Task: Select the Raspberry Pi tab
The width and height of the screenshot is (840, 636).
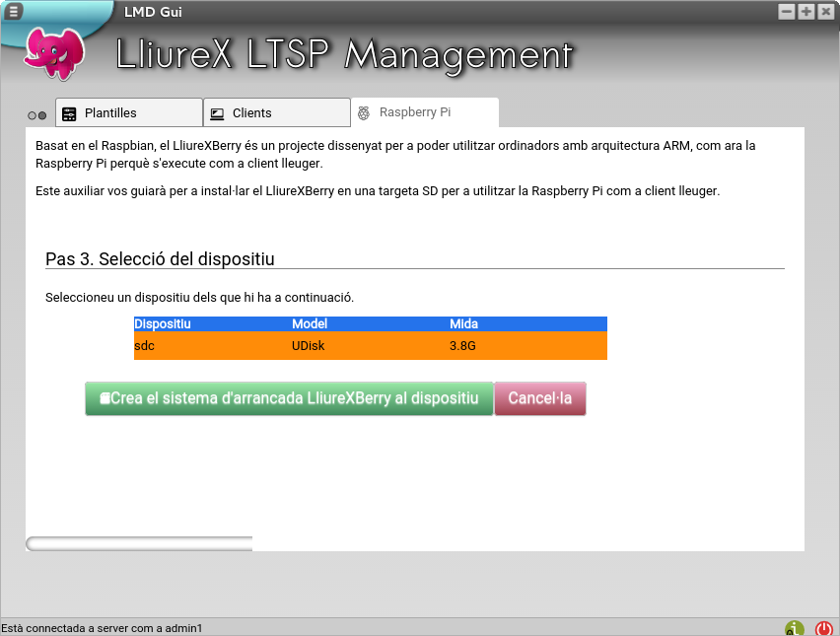Action: [x=424, y=112]
